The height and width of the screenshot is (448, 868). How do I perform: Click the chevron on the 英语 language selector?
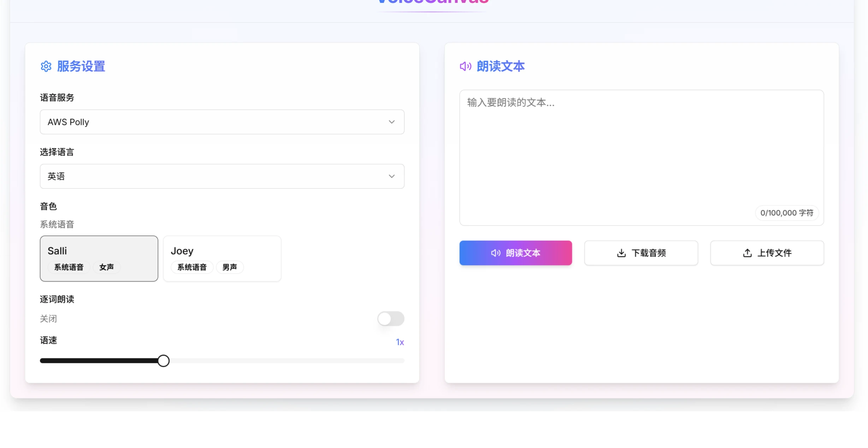pyautogui.click(x=391, y=176)
